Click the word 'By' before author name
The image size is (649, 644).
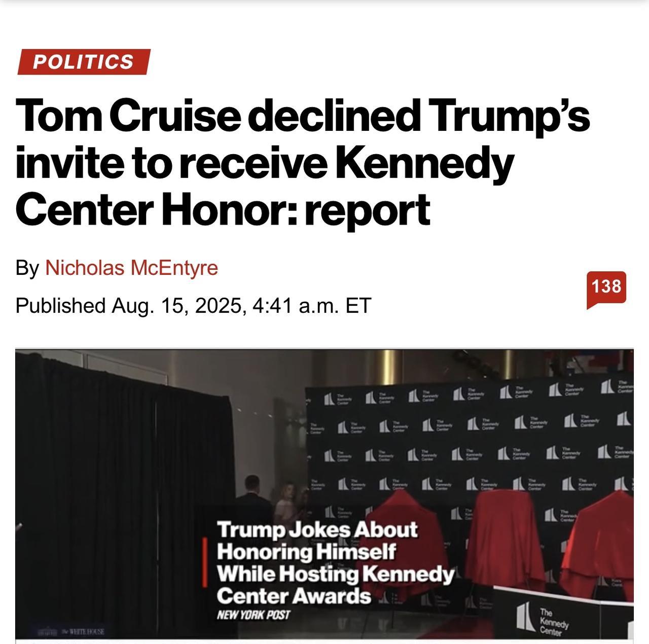pyautogui.click(x=27, y=268)
